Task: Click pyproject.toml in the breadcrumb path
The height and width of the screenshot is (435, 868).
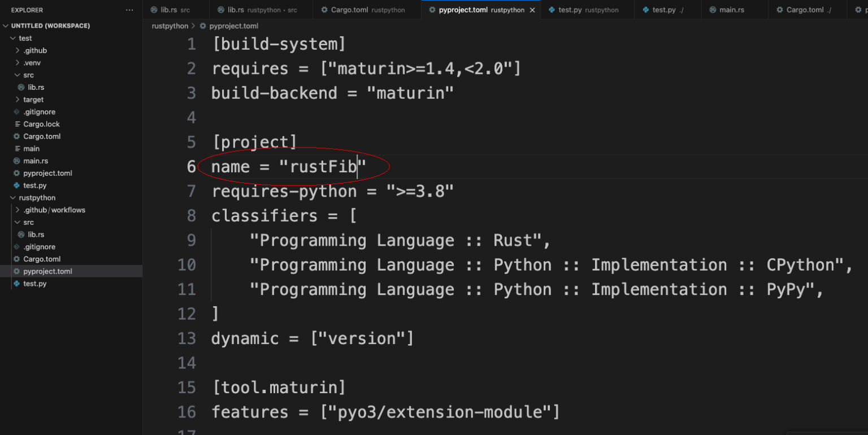Action: (233, 26)
